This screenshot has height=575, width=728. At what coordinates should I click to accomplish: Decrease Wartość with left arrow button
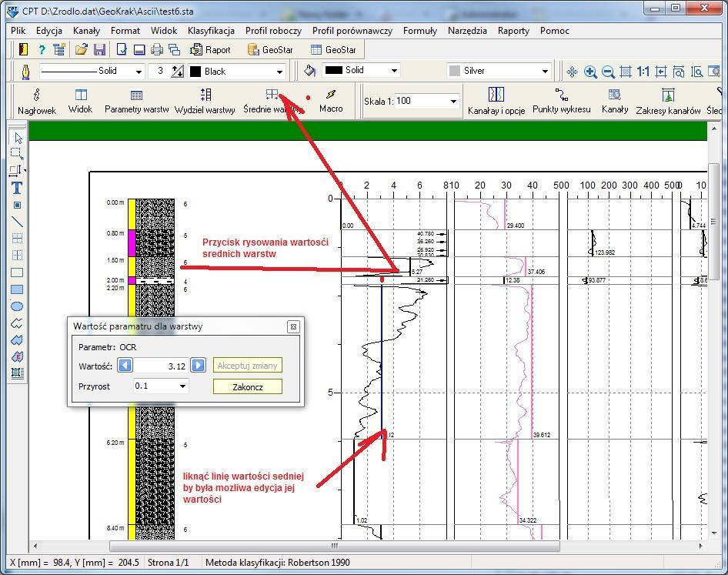125,366
